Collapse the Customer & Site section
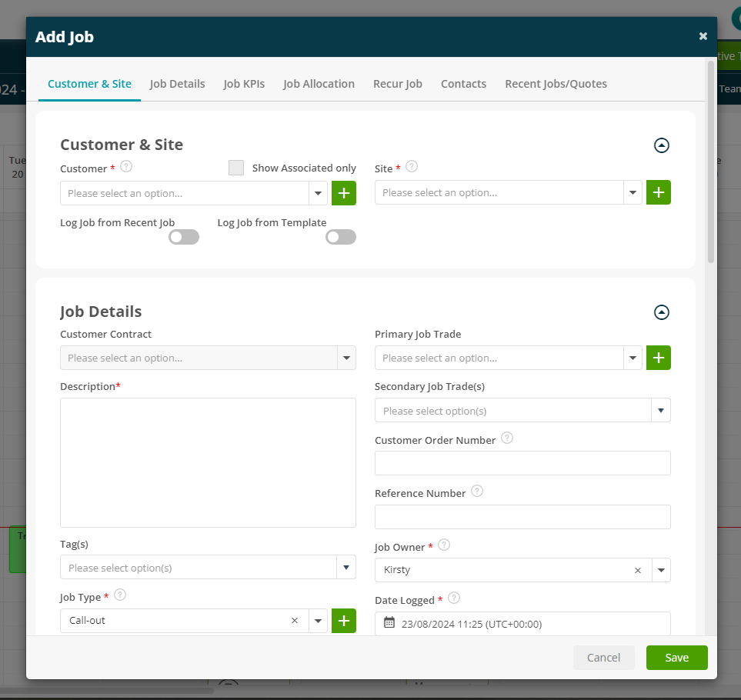The width and height of the screenshot is (741, 700). tap(662, 145)
